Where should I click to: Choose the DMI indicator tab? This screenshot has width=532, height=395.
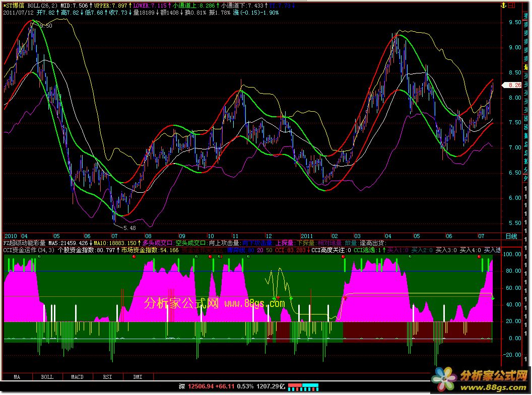coord(138,377)
